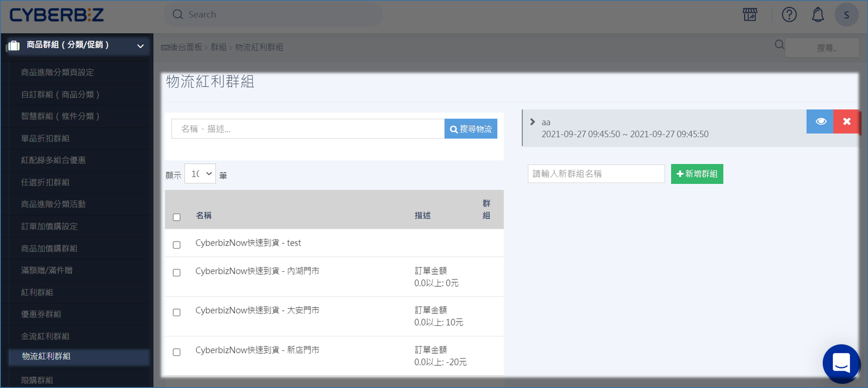Click the 搜尋物流 button
Viewport: 868px width, 388px height.
[471, 129]
